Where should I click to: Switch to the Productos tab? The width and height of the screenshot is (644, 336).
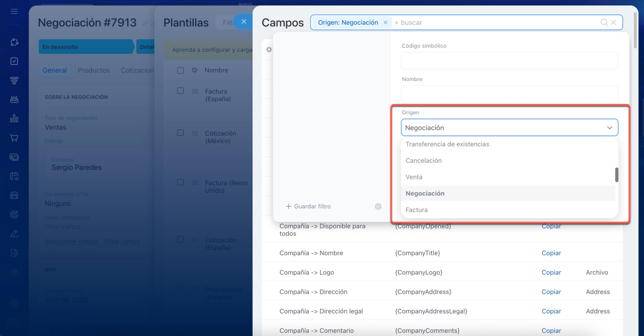click(x=94, y=70)
